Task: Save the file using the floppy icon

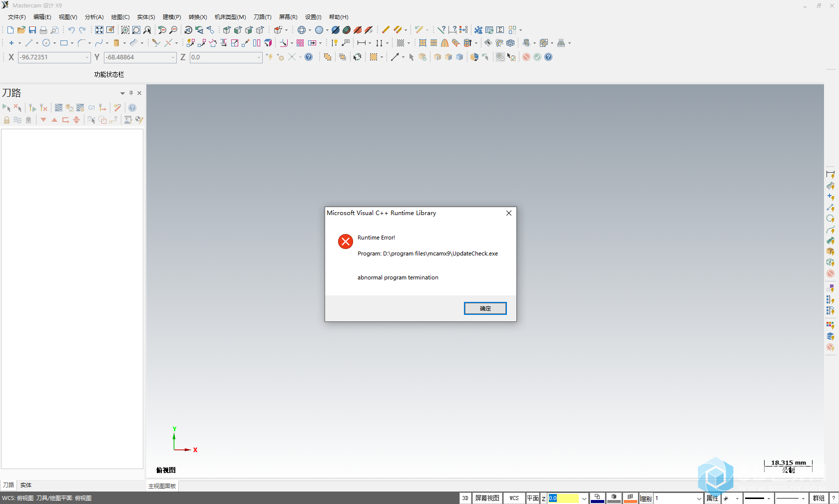Action: (x=32, y=30)
